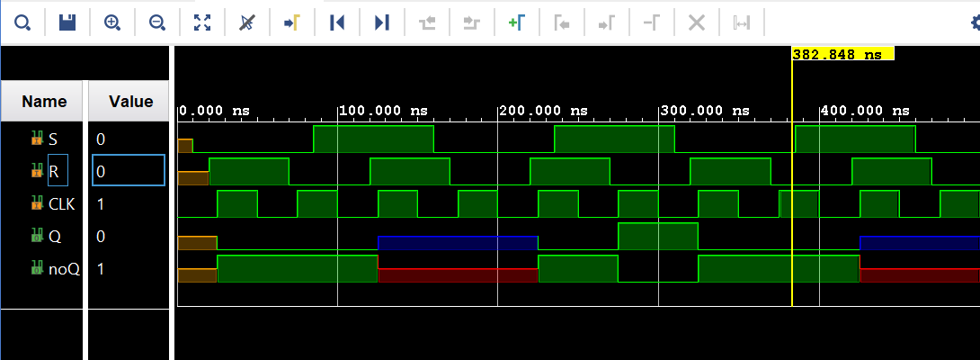
Task: Click the 100.000 ns ruler label
Action: [384, 111]
